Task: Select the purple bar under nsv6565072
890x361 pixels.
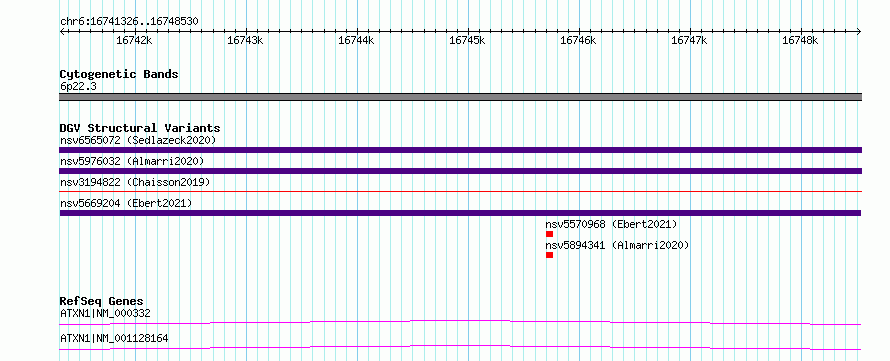Action: 460,150
